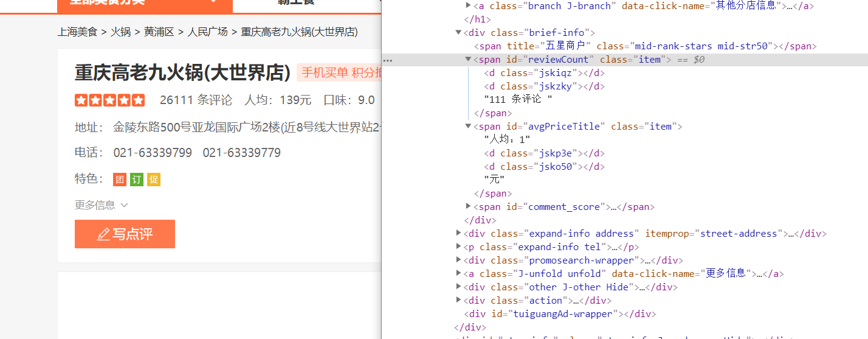This screenshot has height=339, width=868.
Task: Select the "111 条评论" text node
Action: click(518, 99)
